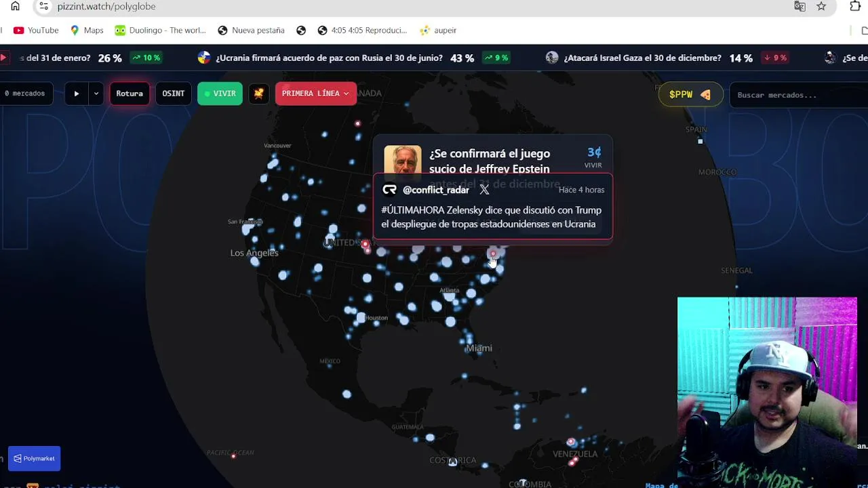Click the 0 mercados counter
Image resolution: width=868 pixels, height=488 pixels.
tap(25, 94)
